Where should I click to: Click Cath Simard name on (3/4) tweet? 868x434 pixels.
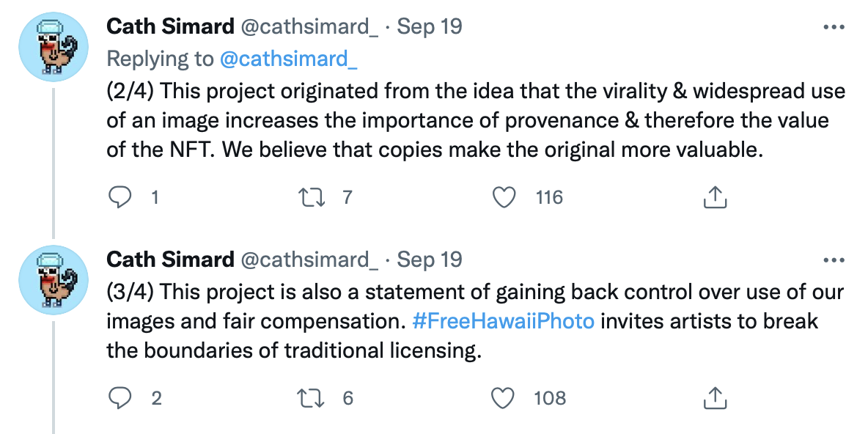point(170,260)
